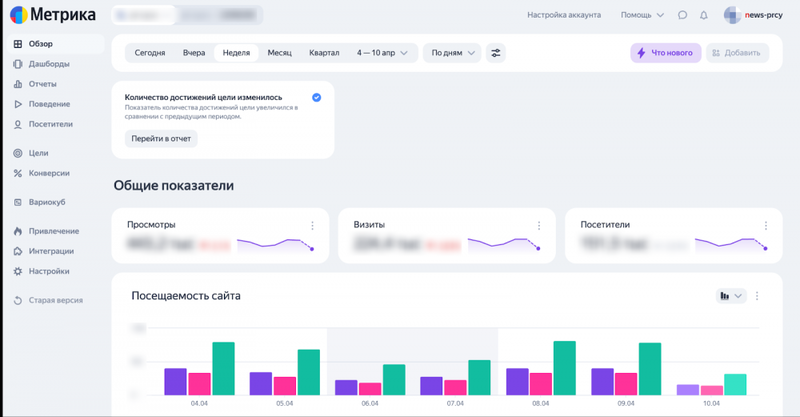Click the Что нового button
The image size is (800, 417).
666,53
